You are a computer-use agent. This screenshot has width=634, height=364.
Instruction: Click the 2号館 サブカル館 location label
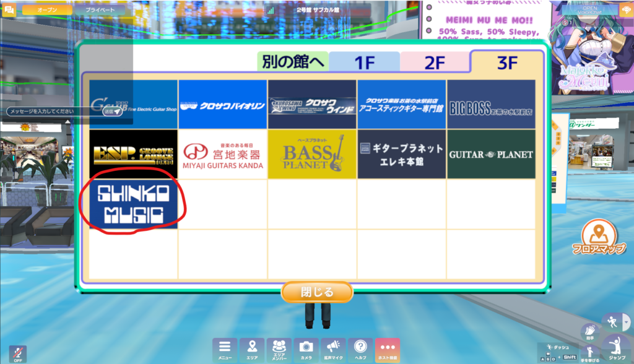click(x=318, y=10)
